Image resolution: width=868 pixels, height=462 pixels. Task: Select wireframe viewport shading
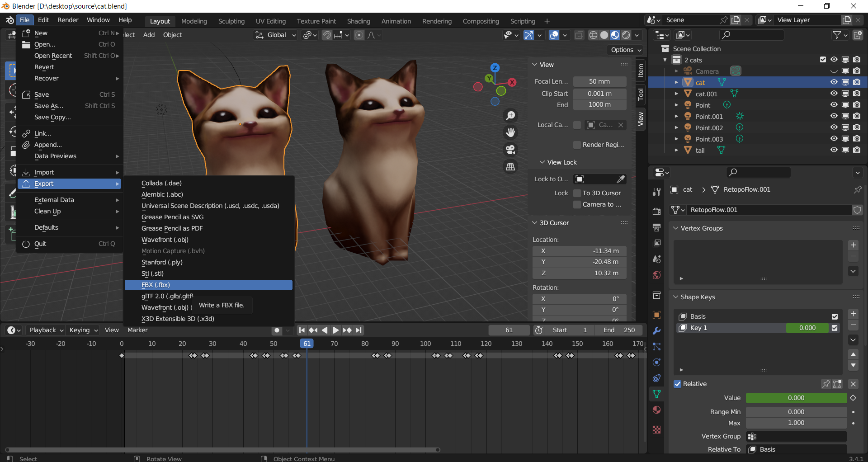click(593, 35)
